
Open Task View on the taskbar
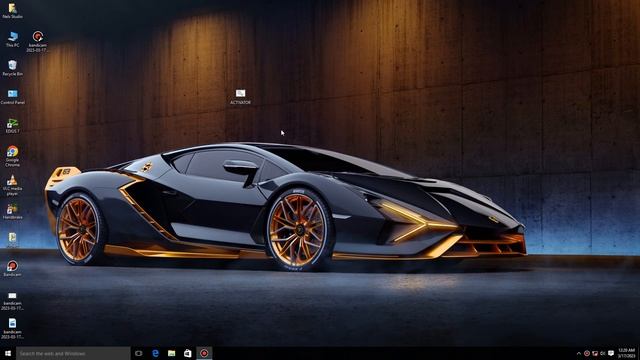point(139,353)
